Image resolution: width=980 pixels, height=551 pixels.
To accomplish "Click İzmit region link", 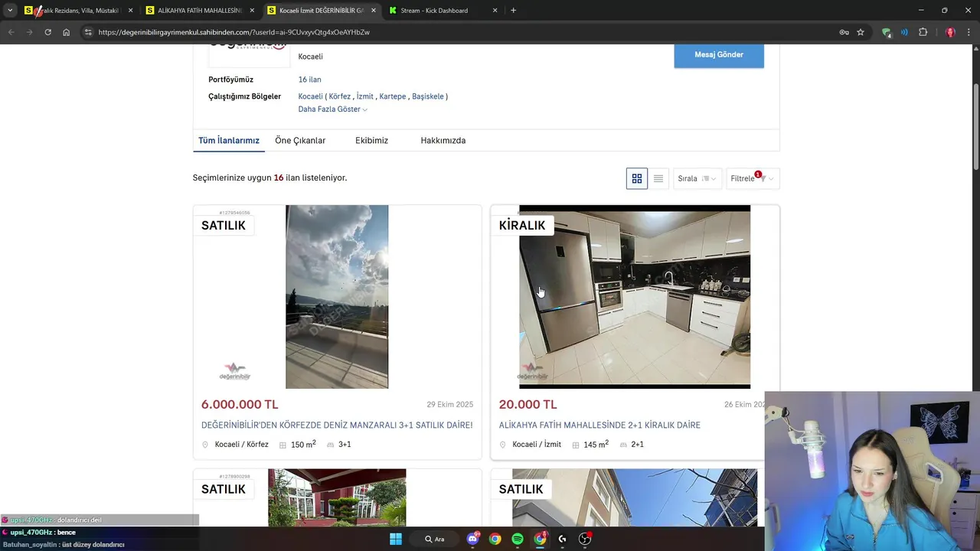I will (365, 96).
